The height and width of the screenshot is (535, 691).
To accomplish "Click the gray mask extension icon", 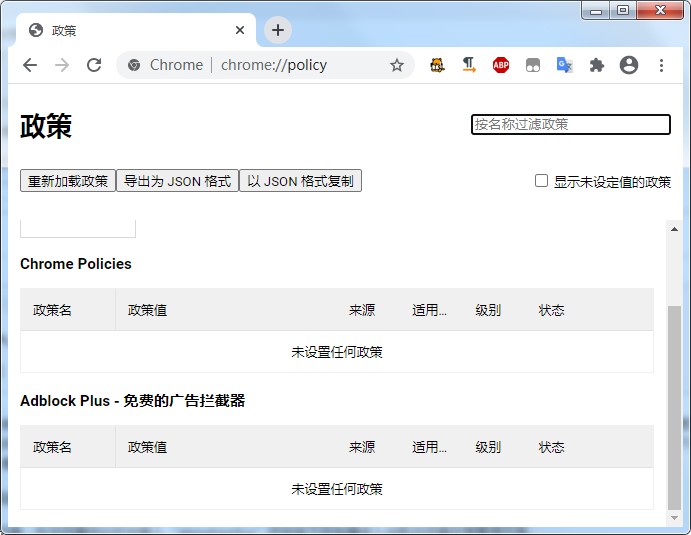I will (x=533, y=66).
